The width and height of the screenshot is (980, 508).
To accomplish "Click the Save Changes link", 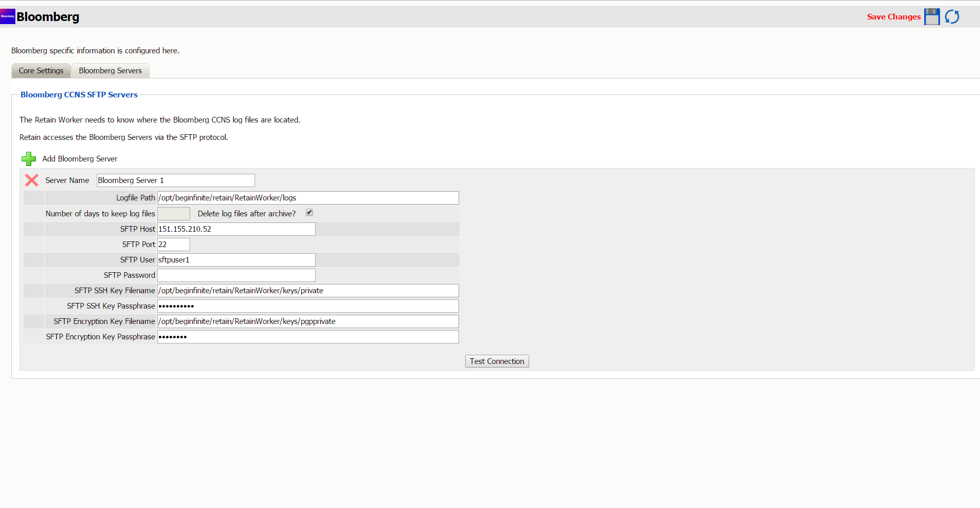I will 893,16.
